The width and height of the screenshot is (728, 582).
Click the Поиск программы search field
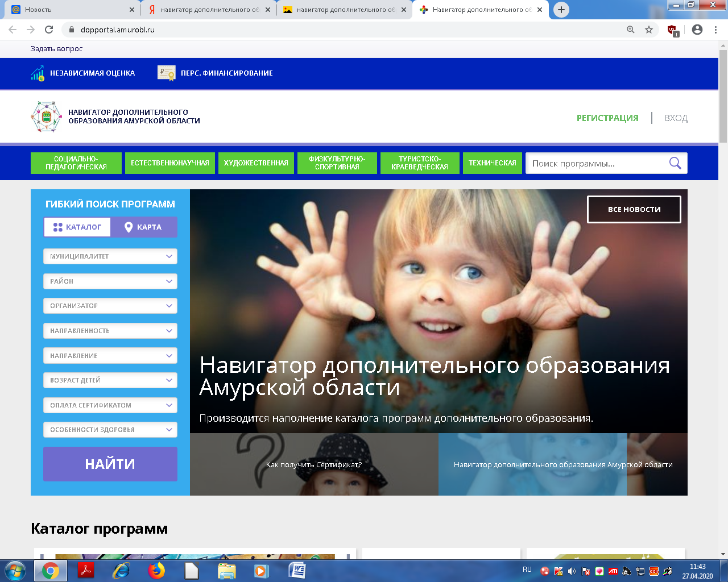(597, 163)
